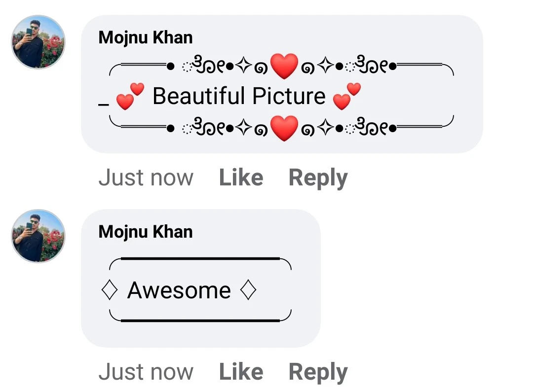Click diamond symbol before Awesome

110,290
